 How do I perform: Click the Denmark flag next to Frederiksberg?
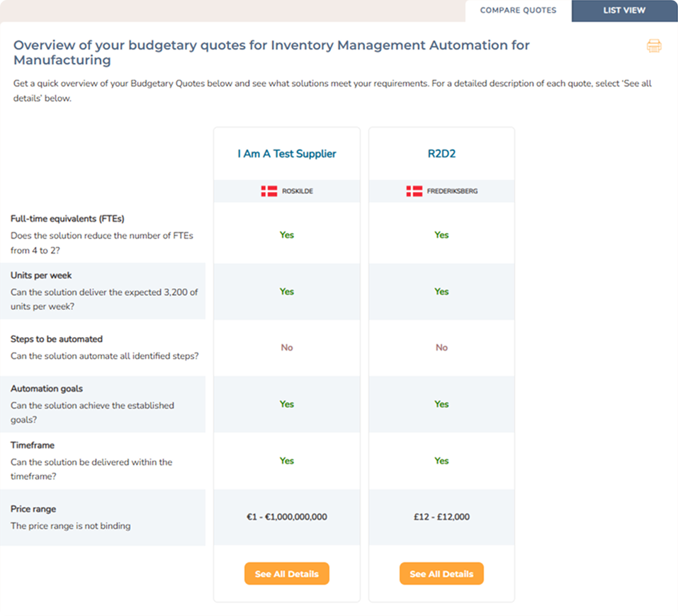tap(414, 191)
